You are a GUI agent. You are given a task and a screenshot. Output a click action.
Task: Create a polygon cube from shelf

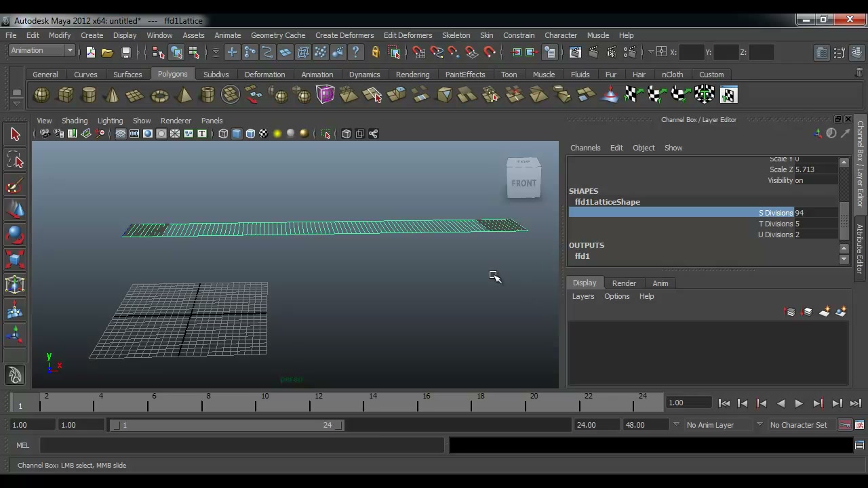[65, 95]
